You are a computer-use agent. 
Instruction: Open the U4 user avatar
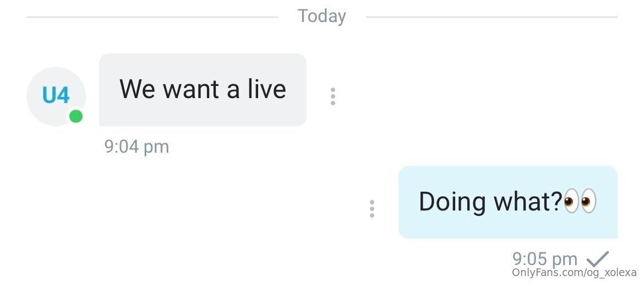click(x=56, y=96)
